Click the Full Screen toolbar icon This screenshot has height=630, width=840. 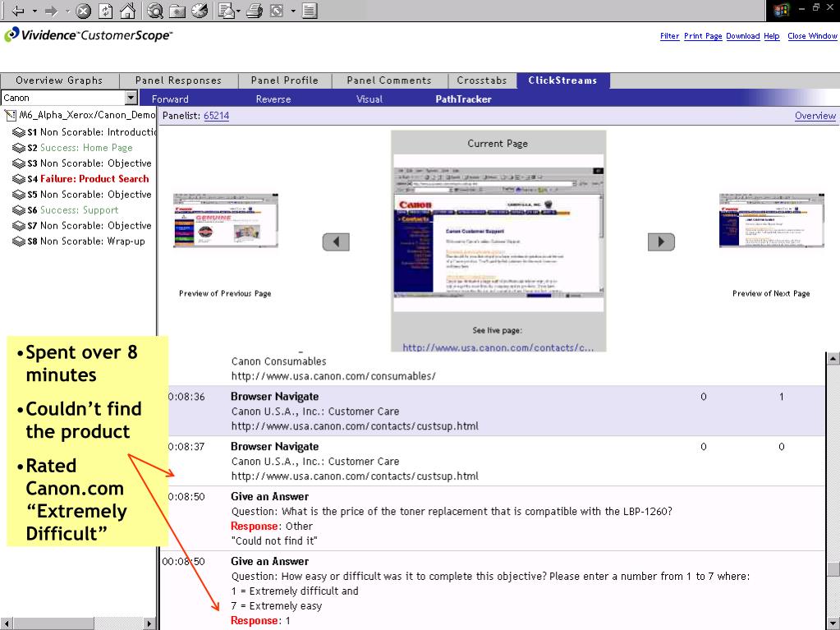[277, 11]
